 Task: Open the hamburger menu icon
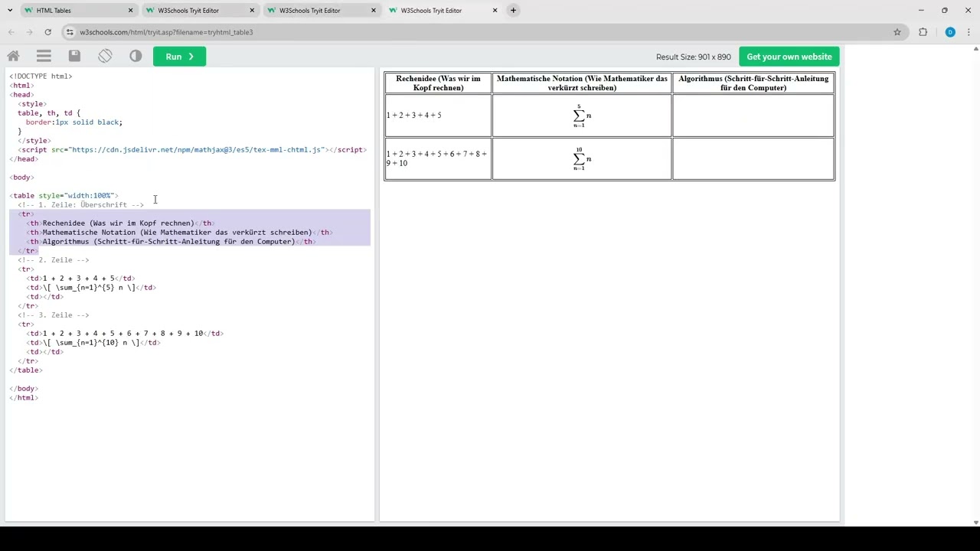pyautogui.click(x=44, y=56)
